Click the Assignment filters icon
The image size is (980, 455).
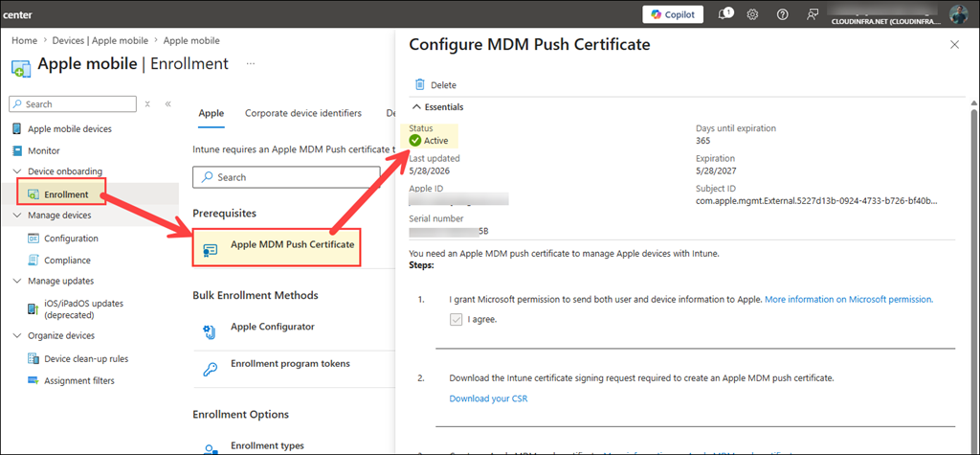[x=33, y=380]
